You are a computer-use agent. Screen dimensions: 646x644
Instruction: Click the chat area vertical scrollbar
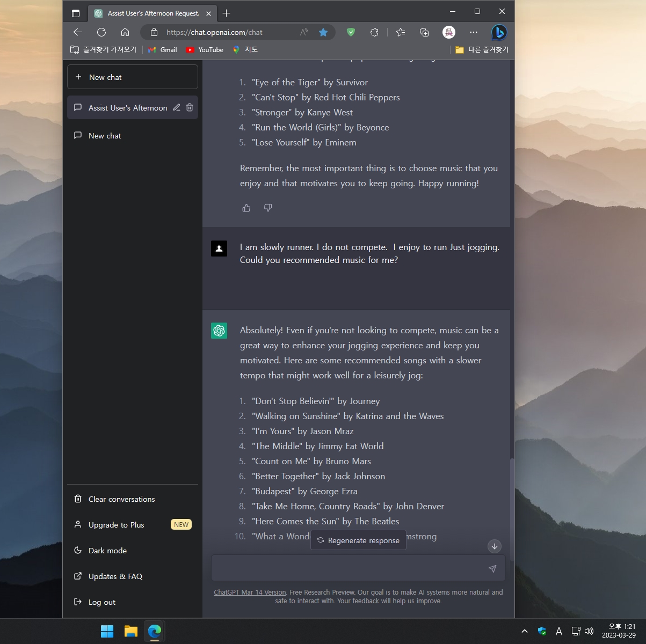point(512,510)
